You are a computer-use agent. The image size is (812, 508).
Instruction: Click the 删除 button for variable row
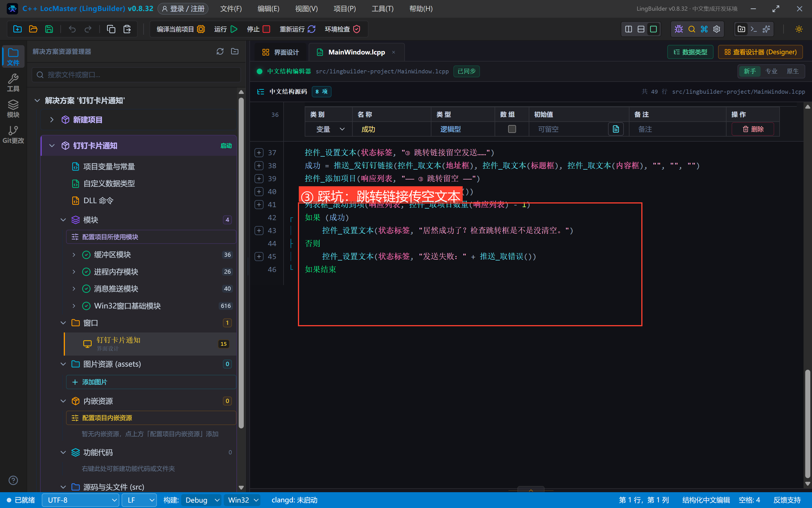[753, 129]
